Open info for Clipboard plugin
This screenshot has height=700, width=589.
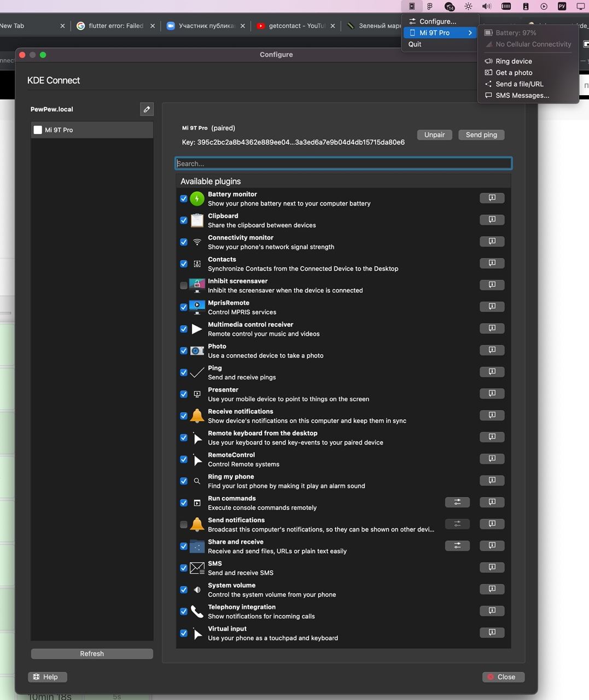click(492, 220)
